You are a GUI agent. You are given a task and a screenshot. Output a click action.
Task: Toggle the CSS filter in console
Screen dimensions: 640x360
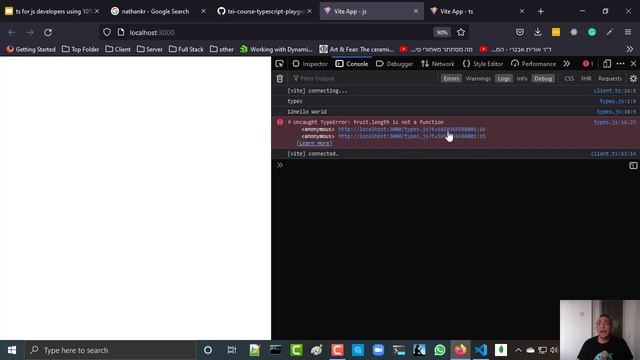[x=569, y=78]
